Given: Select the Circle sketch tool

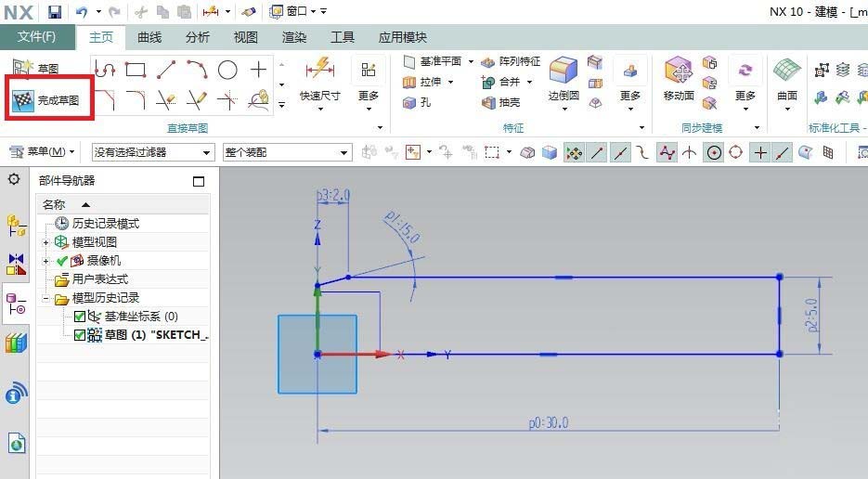Looking at the screenshot, I should pos(227,70).
